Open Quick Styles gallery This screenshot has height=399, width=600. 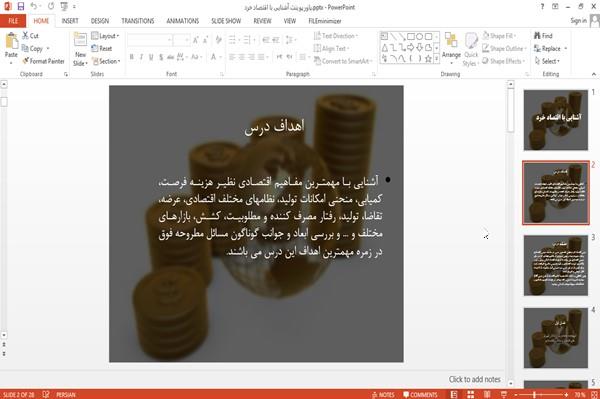coord(471,50)
